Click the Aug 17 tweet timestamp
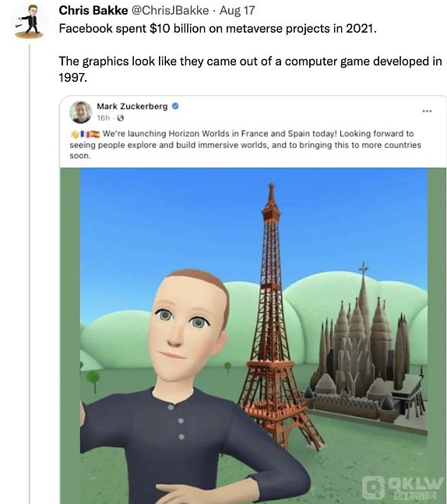The width and height of the screenshot is (447, 504). pos(238,11)
